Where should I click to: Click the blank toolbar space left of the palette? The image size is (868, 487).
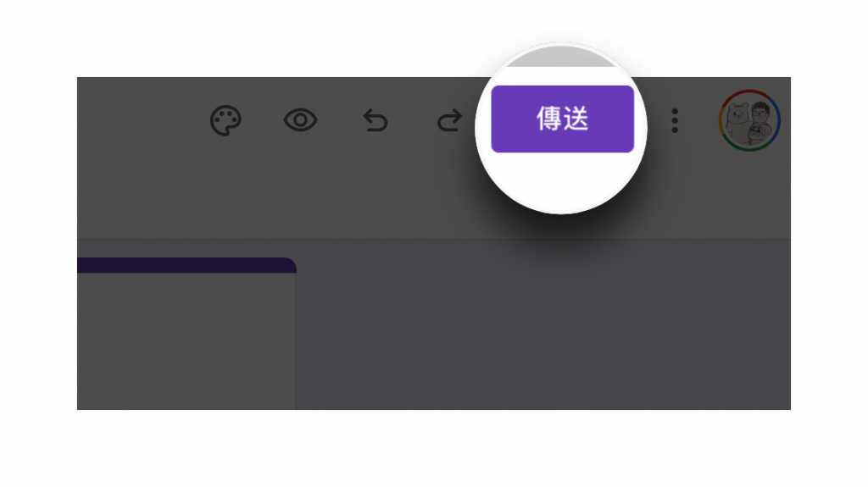click(142, 120)
